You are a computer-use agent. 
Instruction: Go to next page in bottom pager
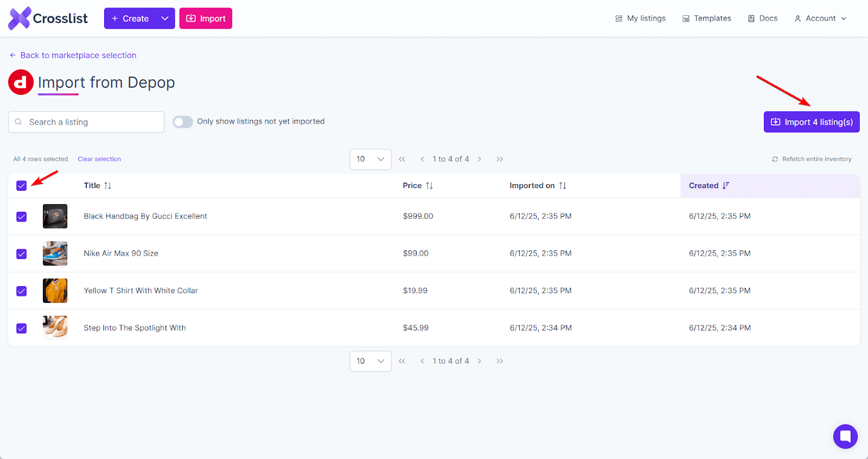coord(480,361)
